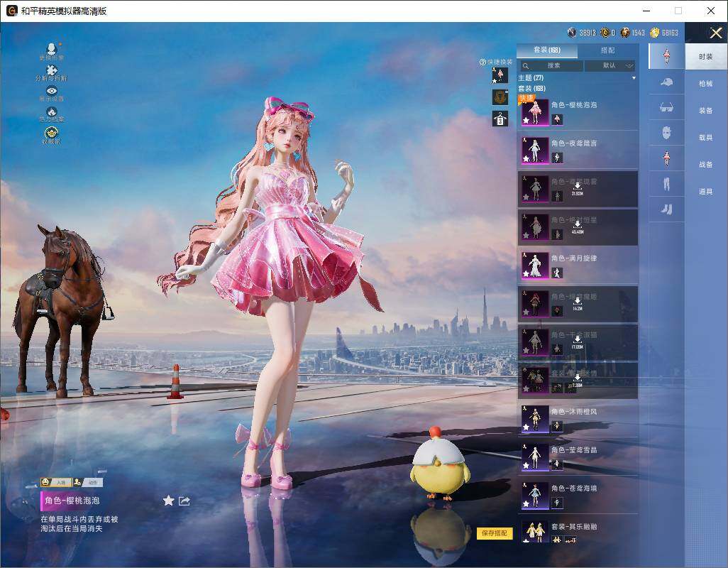
Task: Click the 套装 (168) section header
Action: point(531,88)
